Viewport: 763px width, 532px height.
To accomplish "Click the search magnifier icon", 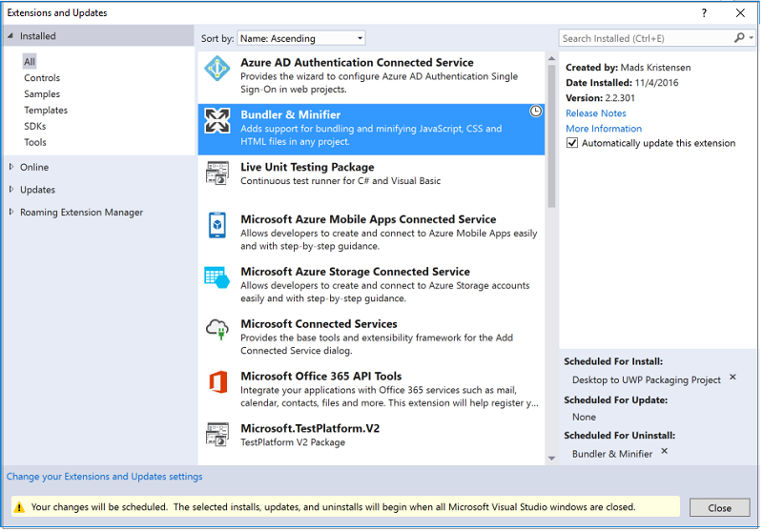I will [739, 37].
